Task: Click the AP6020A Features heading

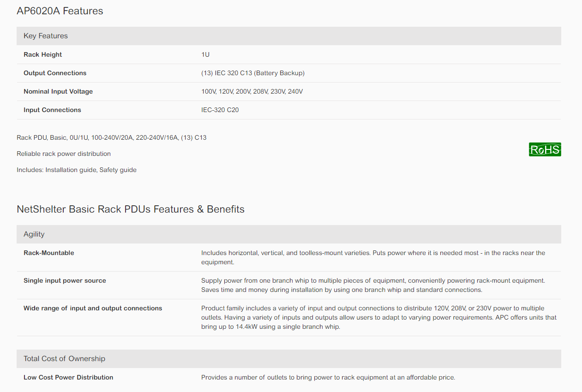Action: click(60, 11)
